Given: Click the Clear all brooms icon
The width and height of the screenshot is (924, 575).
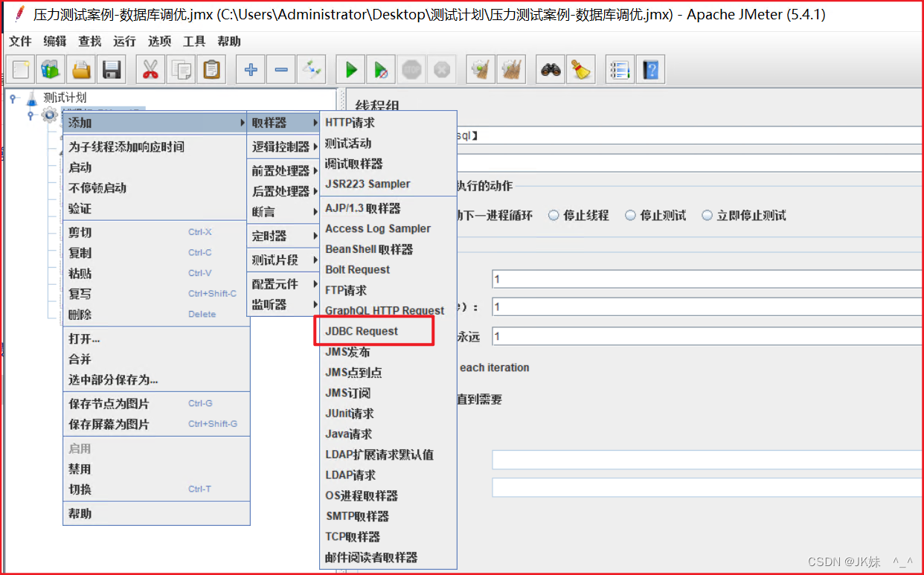Looking at the screenshot, I should pyautogui.click(x=512, y=70).
